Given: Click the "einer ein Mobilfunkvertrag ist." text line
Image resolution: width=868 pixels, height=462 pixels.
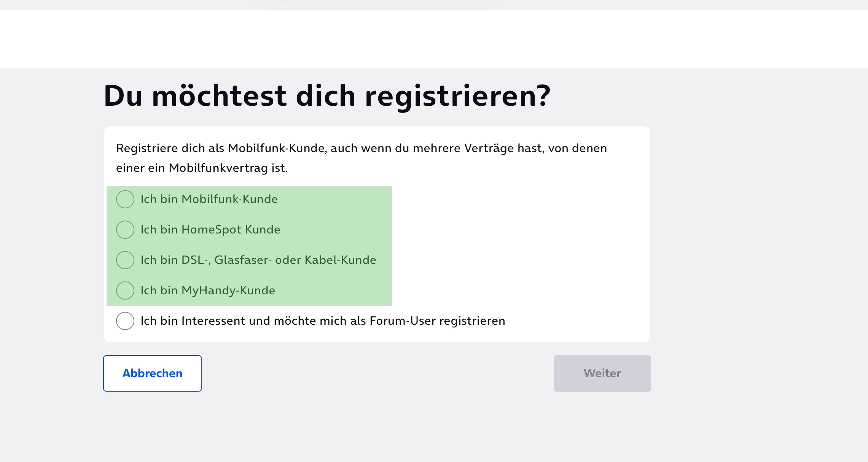Looking at the screenshot, I should click(x=202, y=168).
